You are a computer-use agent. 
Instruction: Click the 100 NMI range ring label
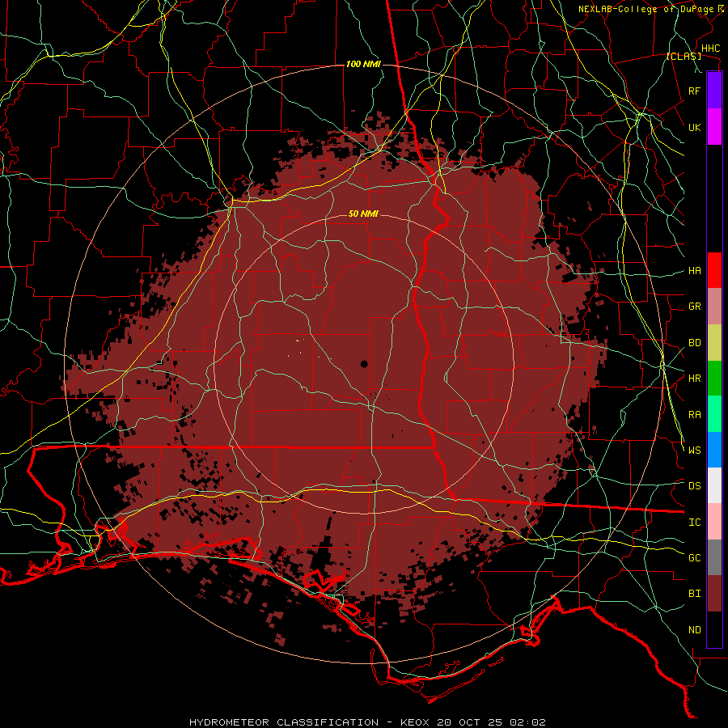point(363,64)
